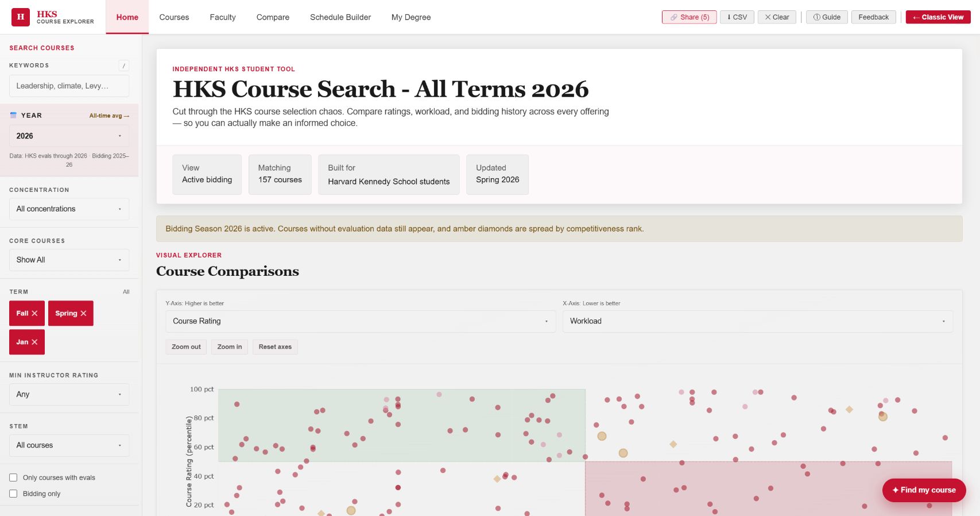
Task: Select the Home tab
Action: [127, 17]
